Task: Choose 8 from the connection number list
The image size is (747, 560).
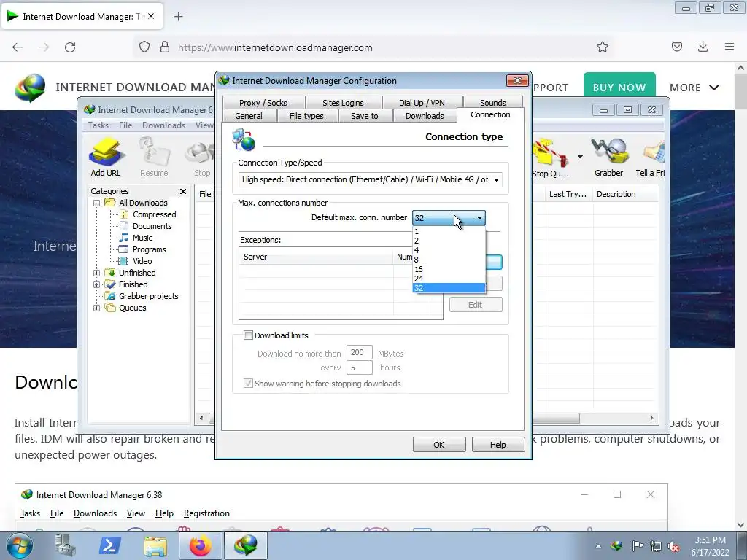Action: click(x=449, y=260)
